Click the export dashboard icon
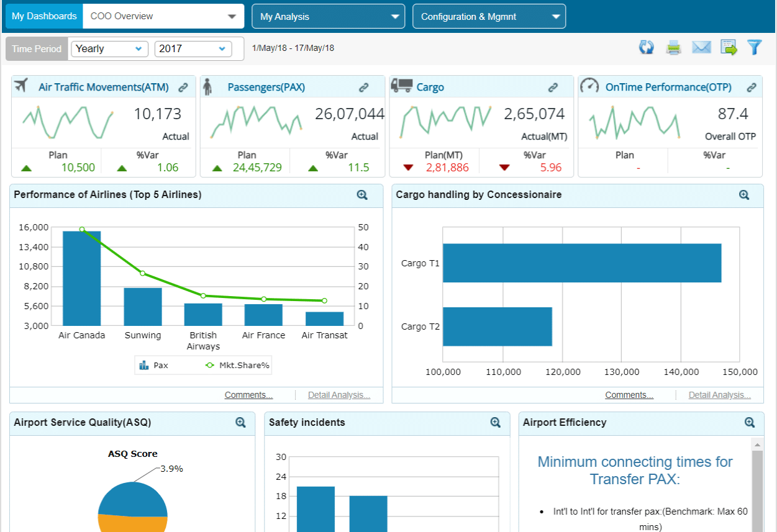 [x=729, y=48]
